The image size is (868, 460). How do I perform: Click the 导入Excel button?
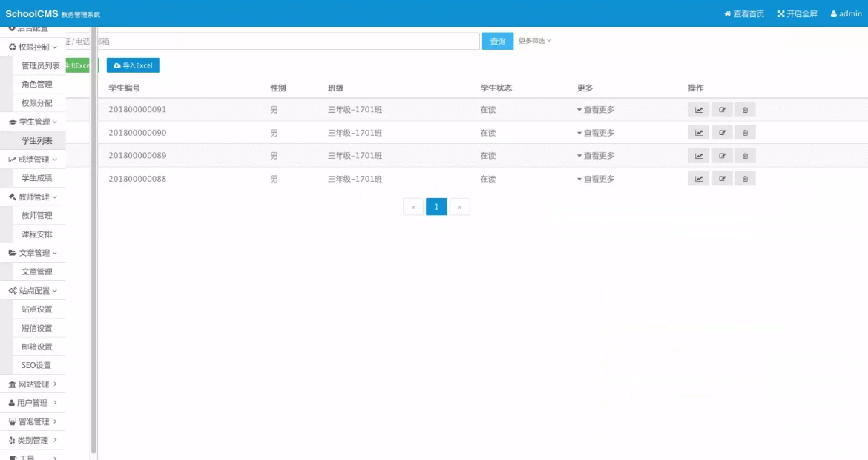pos(133,65)
